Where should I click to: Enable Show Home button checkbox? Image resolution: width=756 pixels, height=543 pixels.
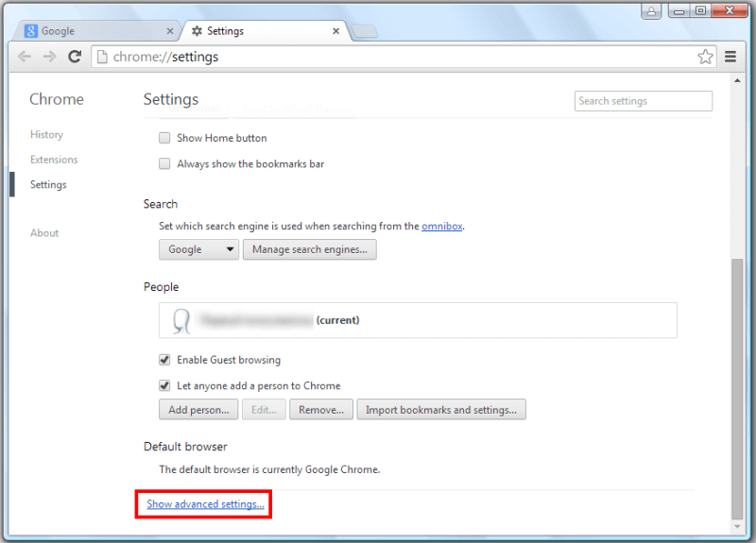coord(164,138)
